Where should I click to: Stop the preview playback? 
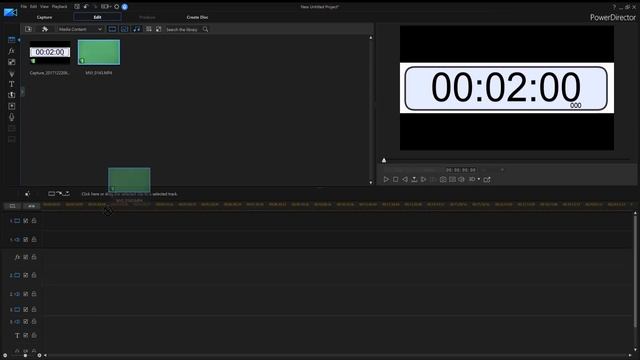pos(396,179)
